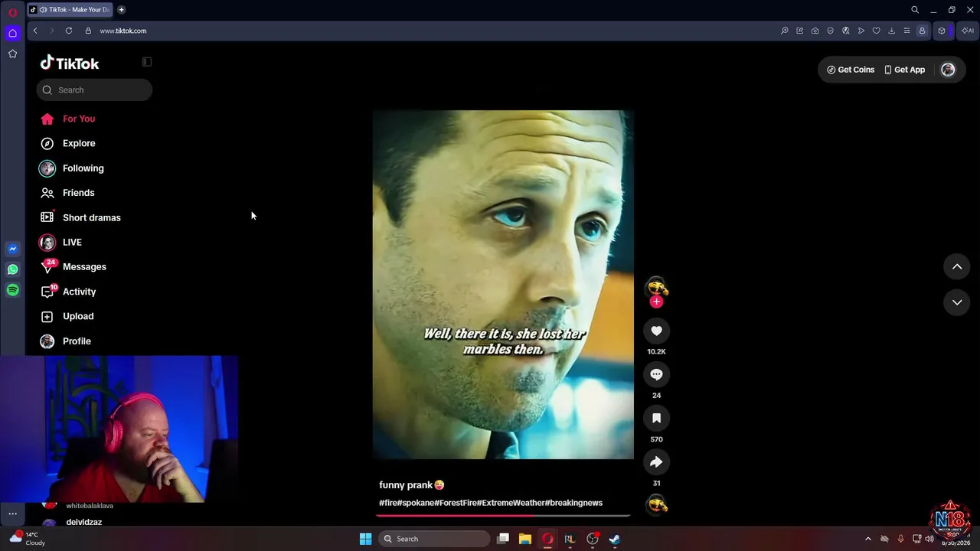Open WhatsApp in Opera sidebar

click(x=12, y=269)
